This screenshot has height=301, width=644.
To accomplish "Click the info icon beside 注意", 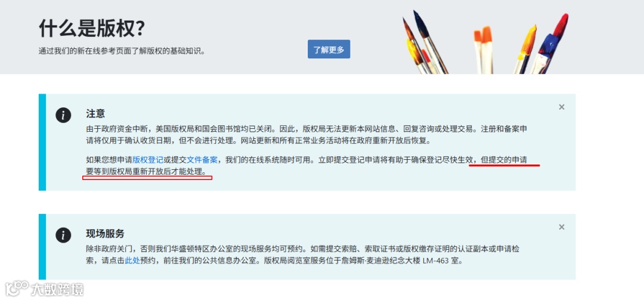I will (x=63, y=116).
